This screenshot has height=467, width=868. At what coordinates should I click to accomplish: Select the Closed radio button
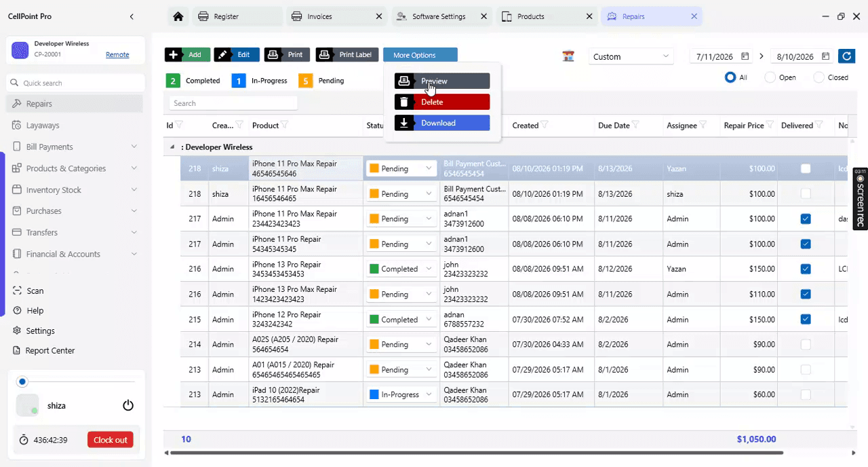(818, 77)
